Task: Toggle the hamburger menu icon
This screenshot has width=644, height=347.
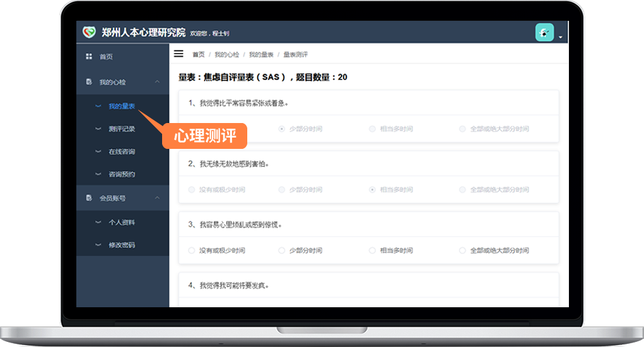Action: tap(179, 54)
